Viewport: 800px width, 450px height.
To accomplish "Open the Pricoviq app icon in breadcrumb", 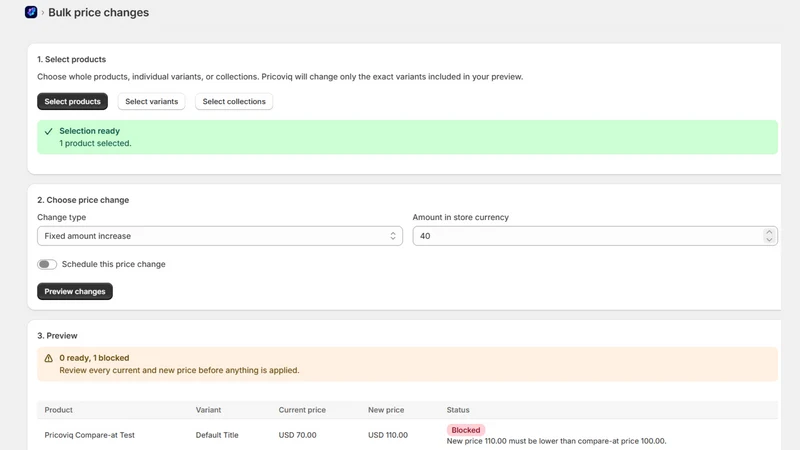I will 31,12.
